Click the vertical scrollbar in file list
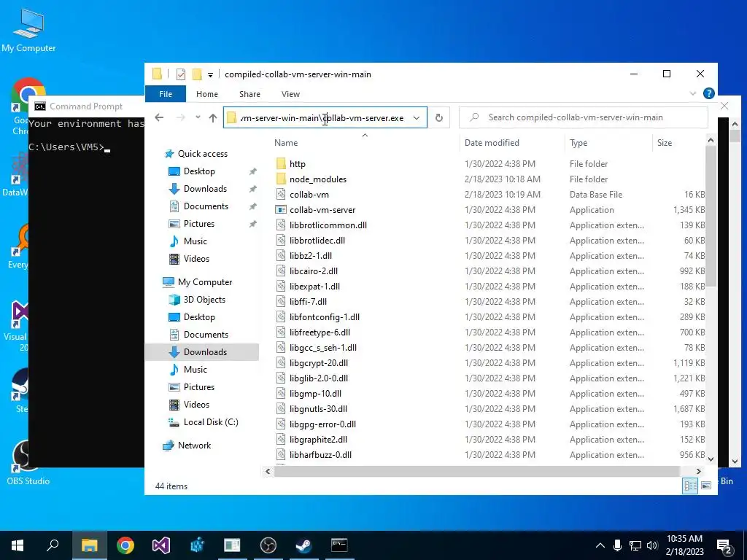747x560 pixels. 711,216
